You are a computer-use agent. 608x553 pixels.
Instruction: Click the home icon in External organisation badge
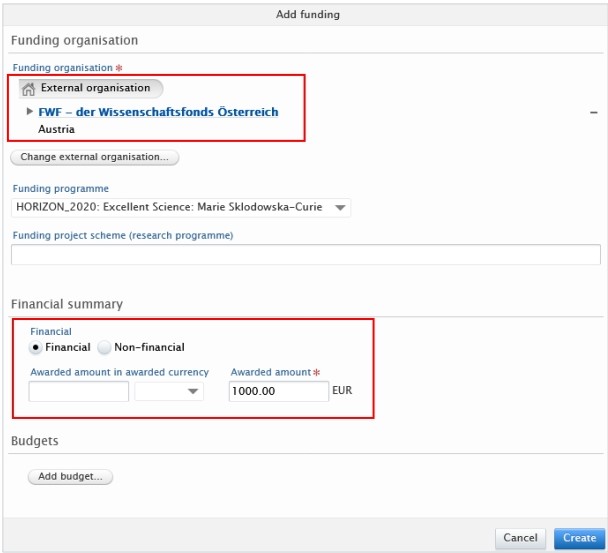(x=29, y=88)
